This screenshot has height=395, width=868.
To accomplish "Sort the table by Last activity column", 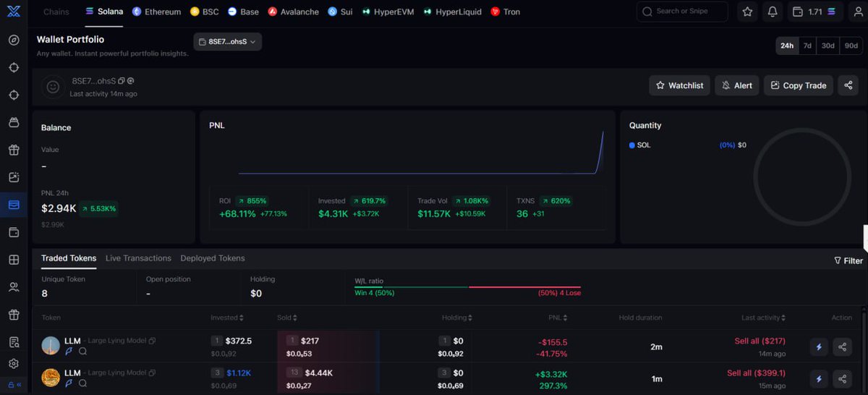I will tap(763, 318).
